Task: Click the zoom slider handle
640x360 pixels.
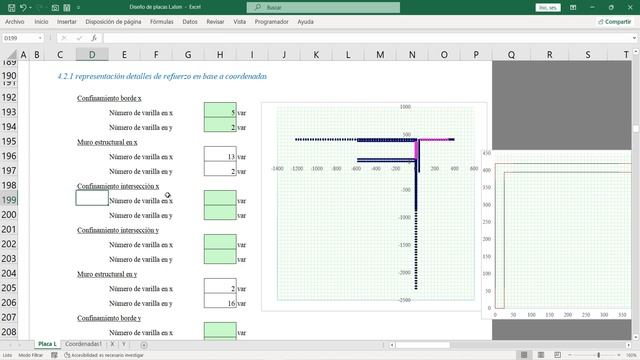Action: tap(599, 355)
